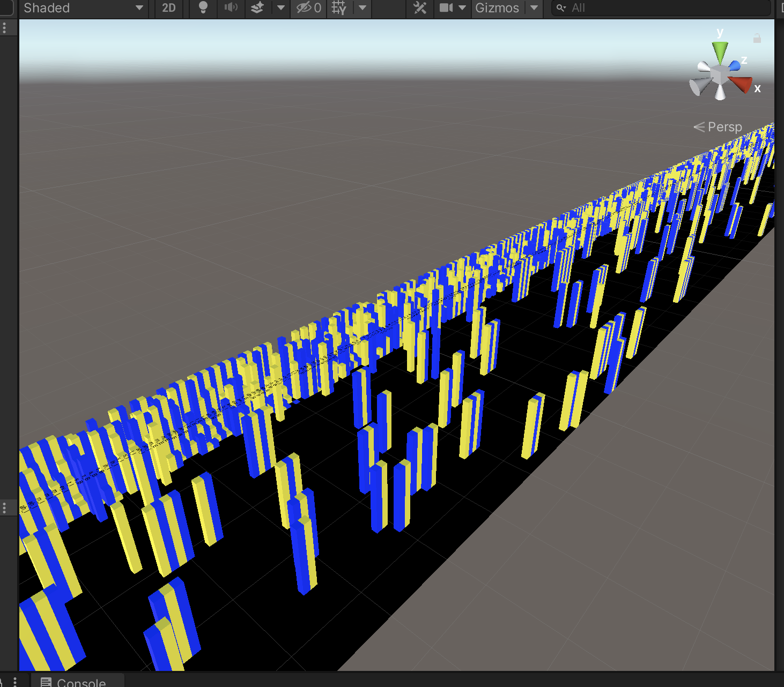
Task: Click the rotation lock icon near gizmo
Action: (757, 39)
